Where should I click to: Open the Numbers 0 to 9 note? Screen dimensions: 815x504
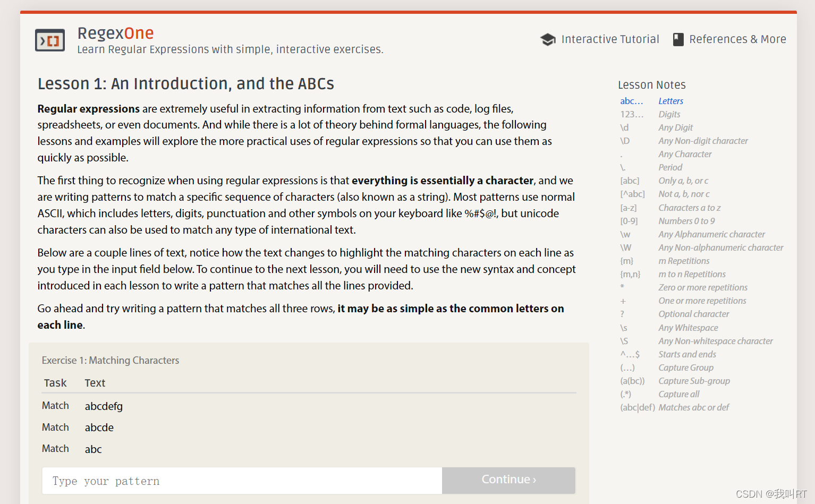click(686, 221)
